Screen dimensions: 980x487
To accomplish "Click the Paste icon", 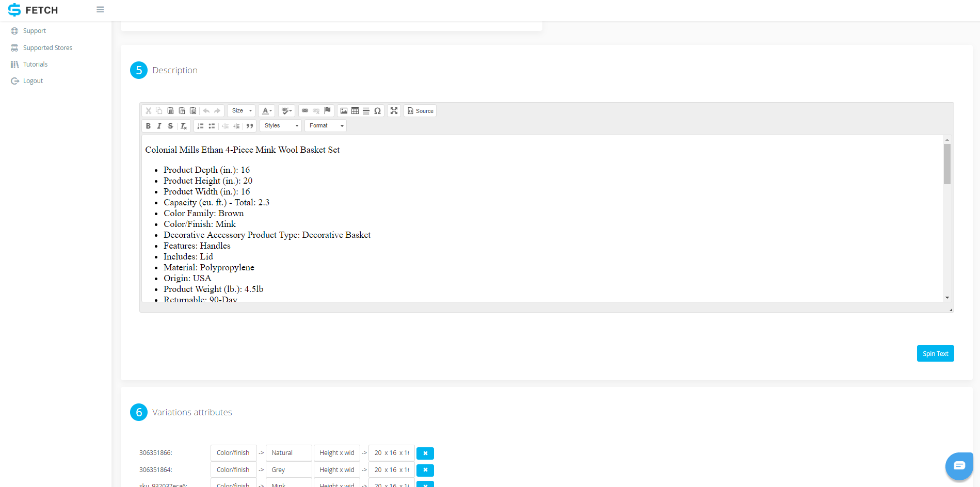I will tap(170, 111).
